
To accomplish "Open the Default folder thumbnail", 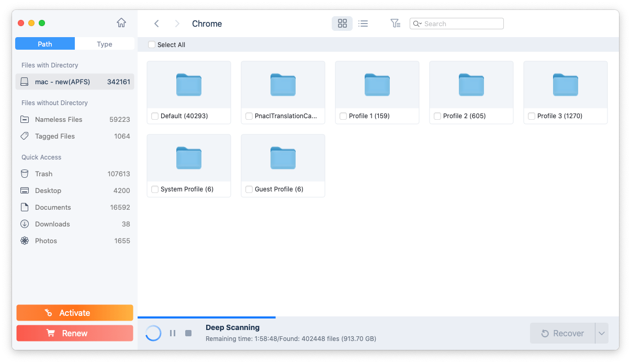I will coord(189,85).
